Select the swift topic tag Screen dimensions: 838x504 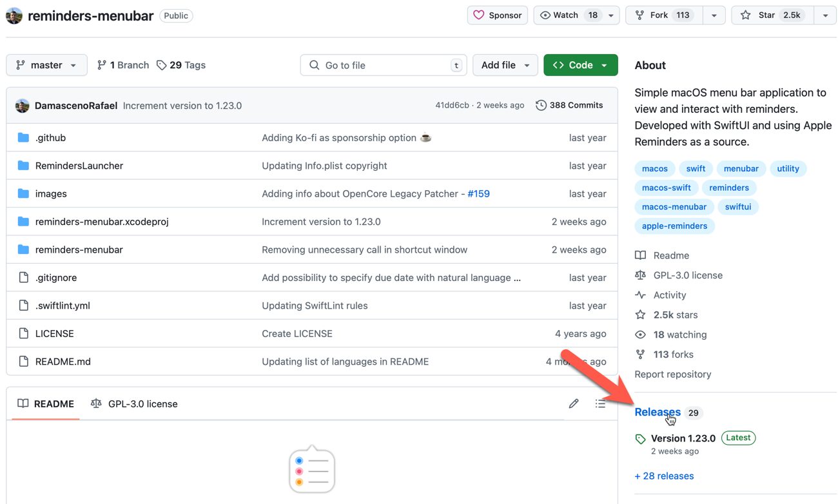tap(696, 169)
